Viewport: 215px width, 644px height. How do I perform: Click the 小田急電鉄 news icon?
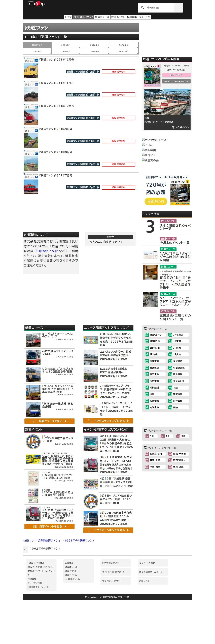coord(170,368)
